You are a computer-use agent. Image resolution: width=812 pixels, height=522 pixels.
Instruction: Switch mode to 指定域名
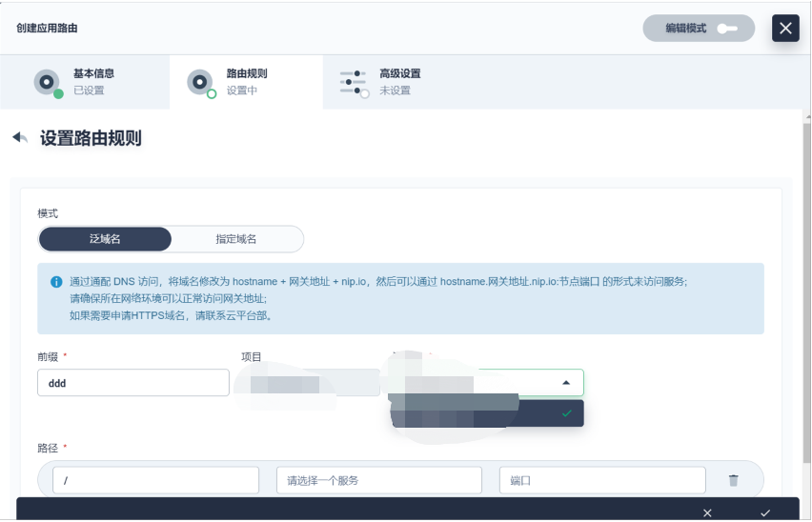[236, 239]
